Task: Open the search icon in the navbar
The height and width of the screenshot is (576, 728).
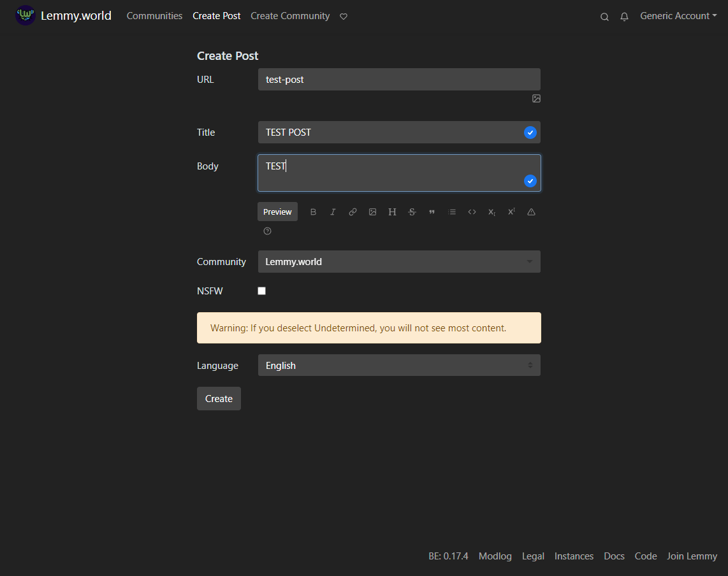Action: tap(604, 16)
